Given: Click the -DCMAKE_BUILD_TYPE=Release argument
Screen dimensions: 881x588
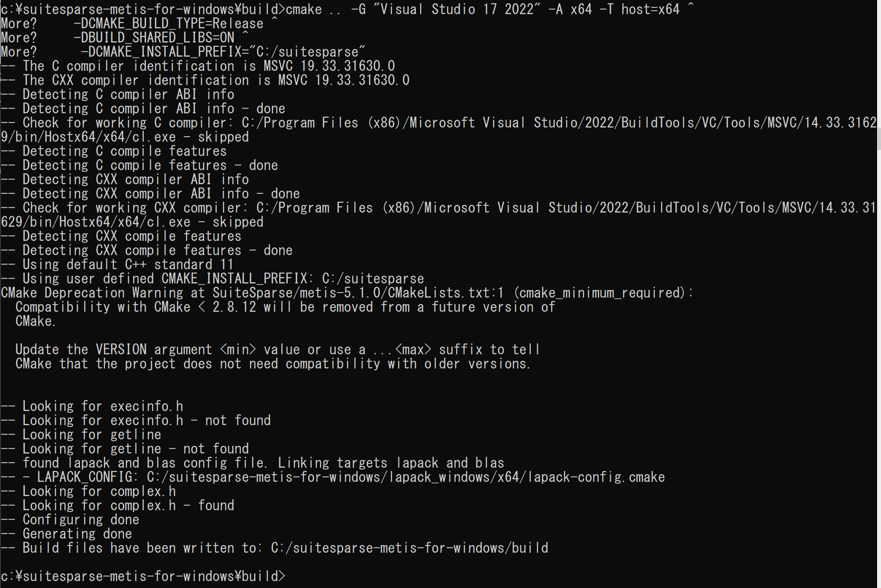Looking at the screenshot, I should click(x=168, y=24).
